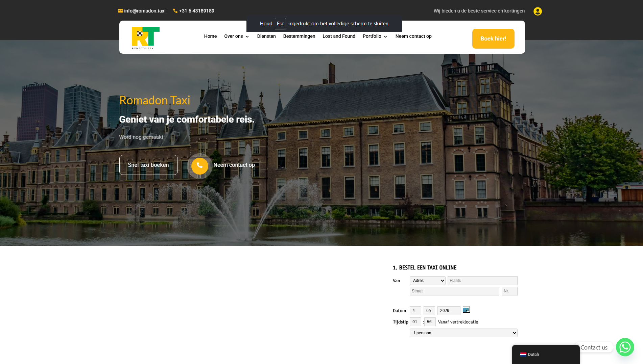Focus the Plaats input field
This screenshot has width=643, height=364.
click(x=482, y=281)
